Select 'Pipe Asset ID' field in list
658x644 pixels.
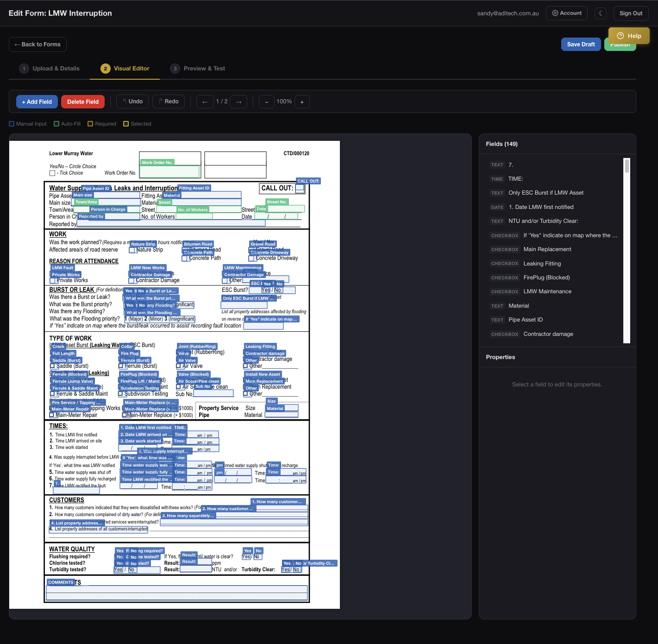point(553,320)
